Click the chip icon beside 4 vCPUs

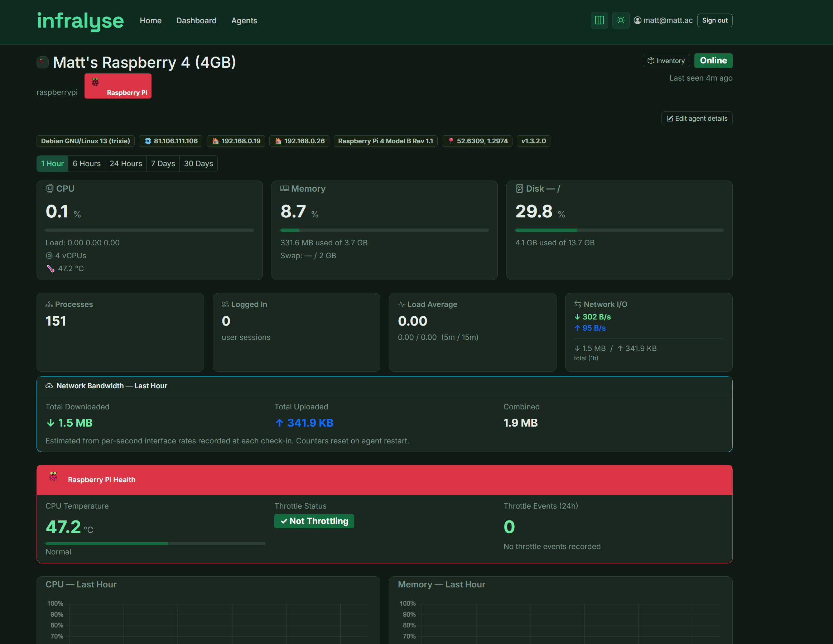49,256
